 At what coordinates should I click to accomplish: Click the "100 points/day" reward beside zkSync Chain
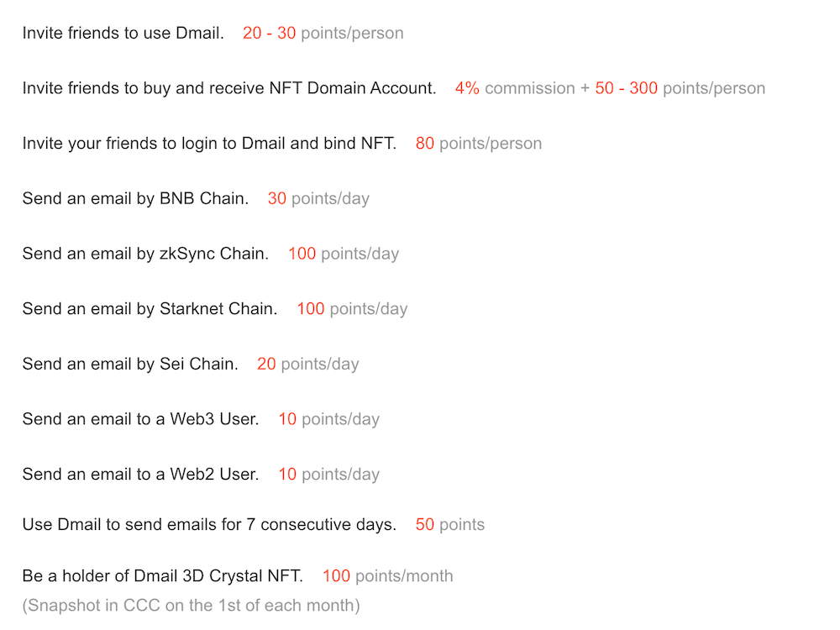pyautogui.click(x=343, y=254)
